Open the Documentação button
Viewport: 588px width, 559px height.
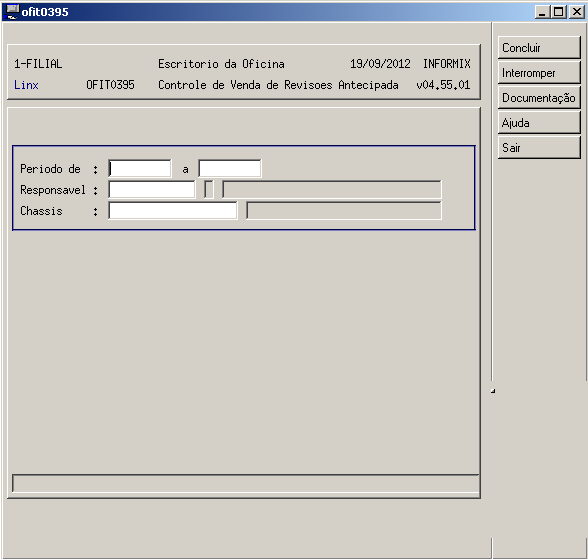(539, 98)
